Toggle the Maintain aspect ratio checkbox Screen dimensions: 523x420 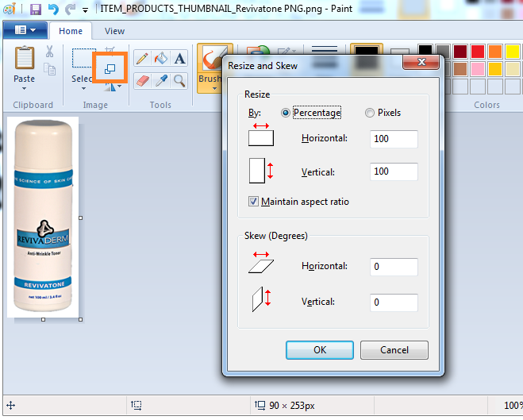coord(254,202)
